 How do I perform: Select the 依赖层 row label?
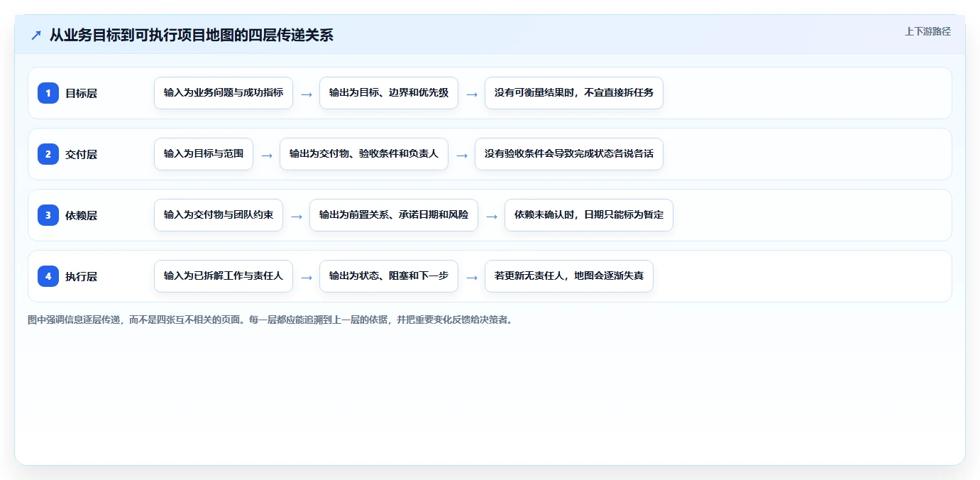(x=81, y=215)
